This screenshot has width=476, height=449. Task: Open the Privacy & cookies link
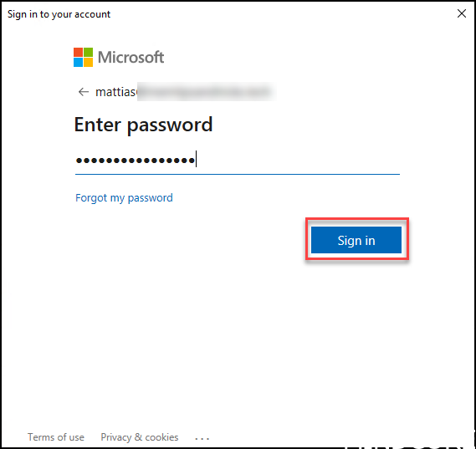coord(140,437)
